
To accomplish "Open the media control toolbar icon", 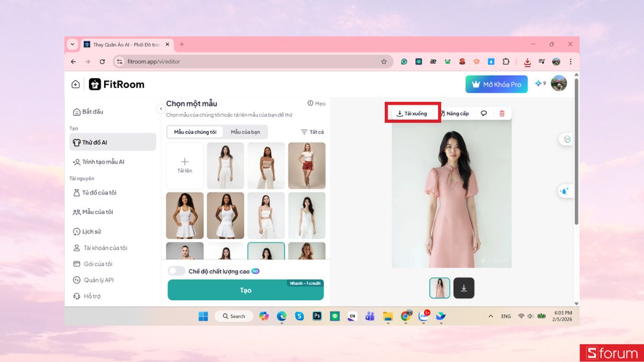I will click(542, 62).
